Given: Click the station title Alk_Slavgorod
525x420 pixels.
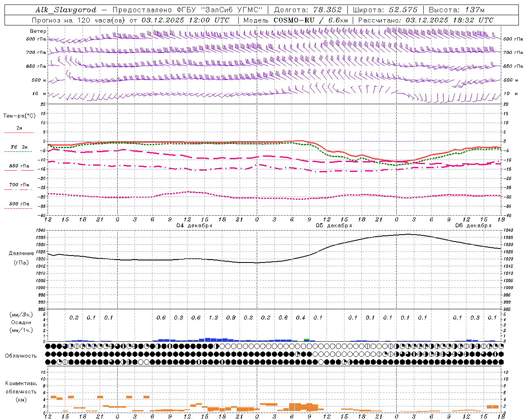Looking at the screenshot, I should (x=66, y=10).
